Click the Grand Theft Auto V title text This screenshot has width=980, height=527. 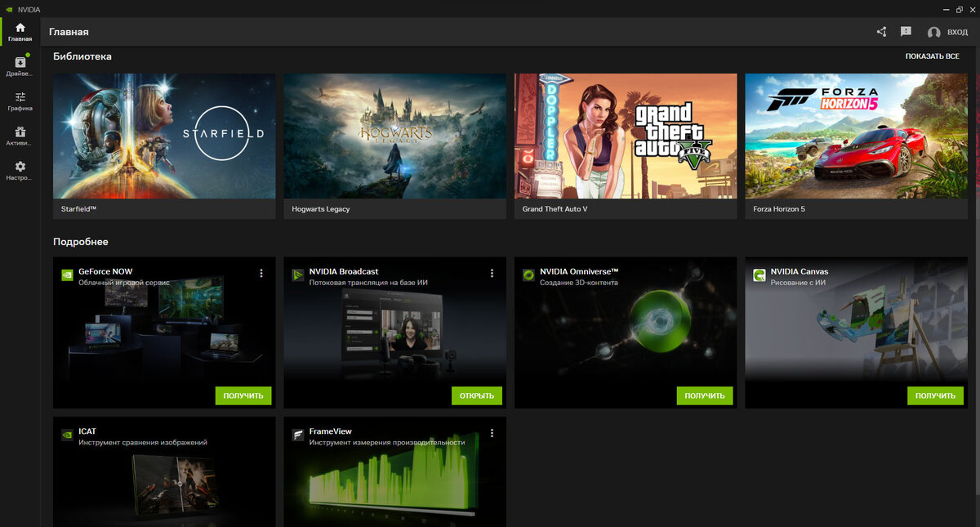click(555, 209)
